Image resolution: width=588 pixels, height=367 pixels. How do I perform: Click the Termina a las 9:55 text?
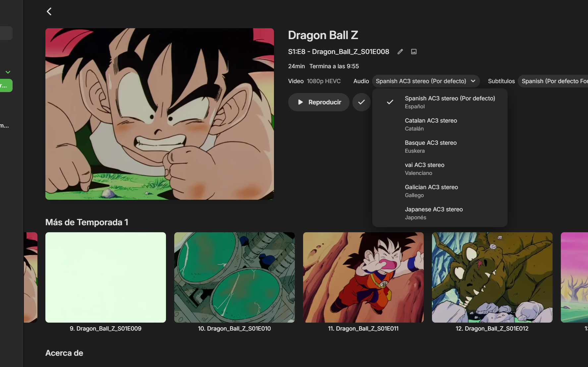click(334, 66)
